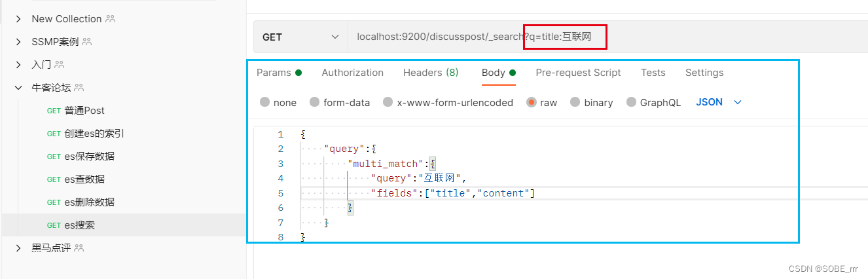
Task: Switch to the Params tab
Action: click(279, 73)
